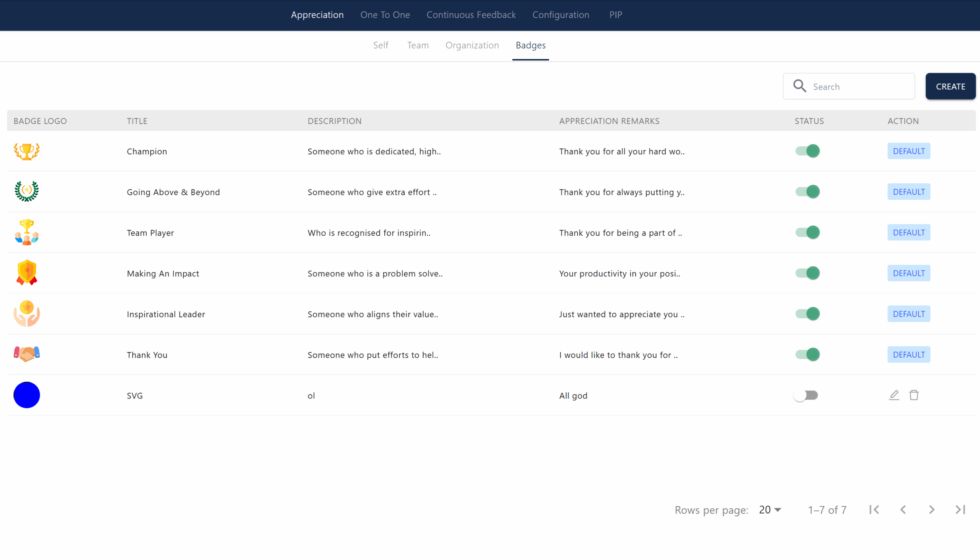Click the Champion title cell
The width and height of the screenshot is (980, 560).
147,152
